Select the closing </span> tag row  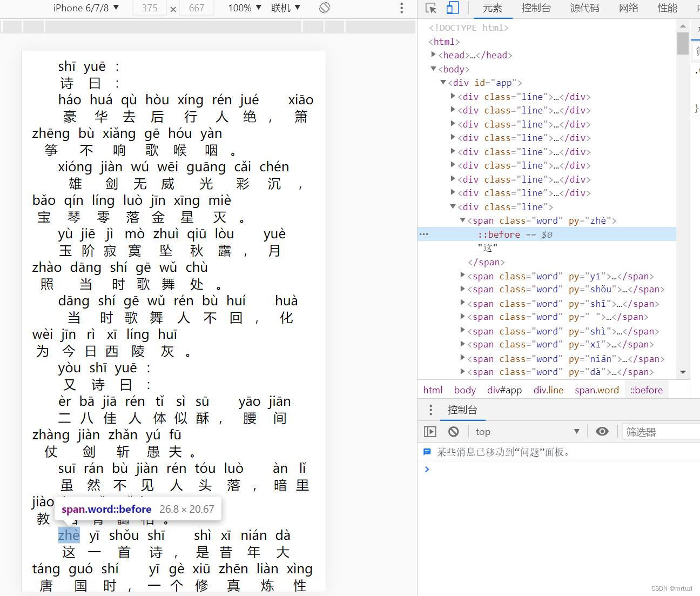pyautogui.click(x=486, y=262)
